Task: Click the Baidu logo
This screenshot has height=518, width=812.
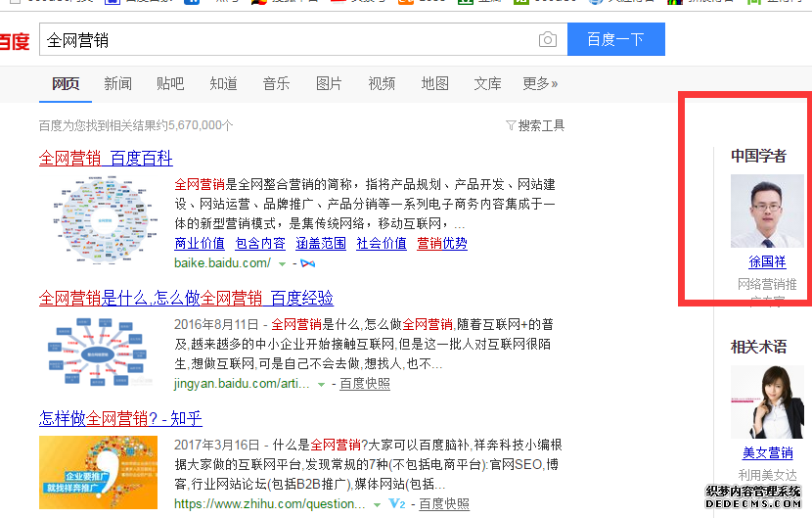Action: [x=15, y=41]
